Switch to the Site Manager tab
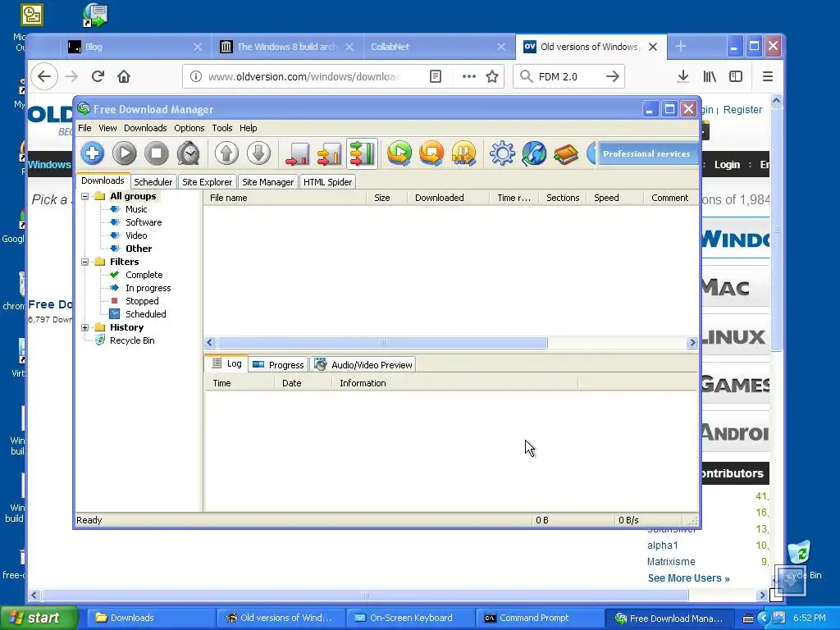Image resolution: width=840 pixels, height=630 pixels. click(x=268, y=182)
